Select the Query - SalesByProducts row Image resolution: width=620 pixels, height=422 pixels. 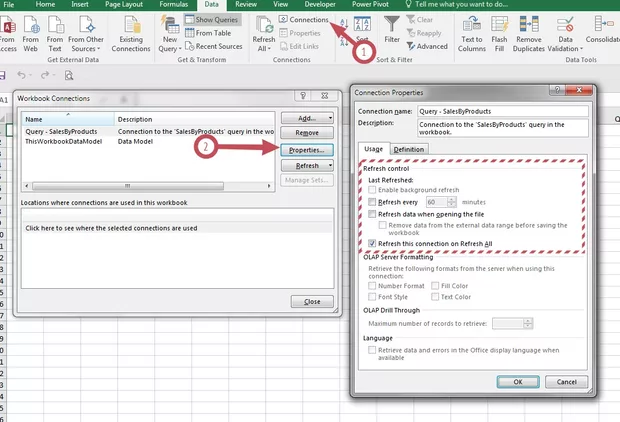[x=148, y=131]
